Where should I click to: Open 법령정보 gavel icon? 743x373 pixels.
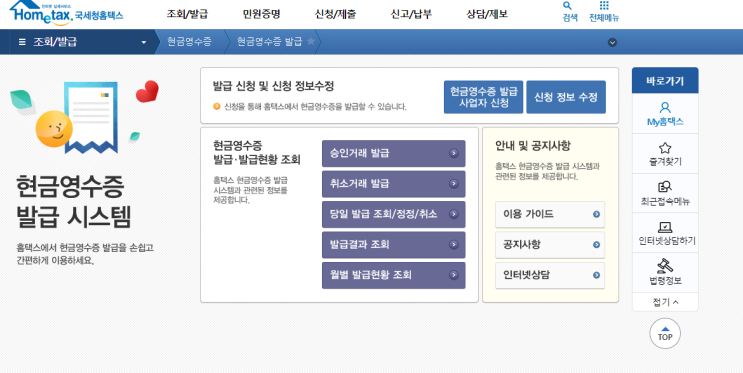665,265
